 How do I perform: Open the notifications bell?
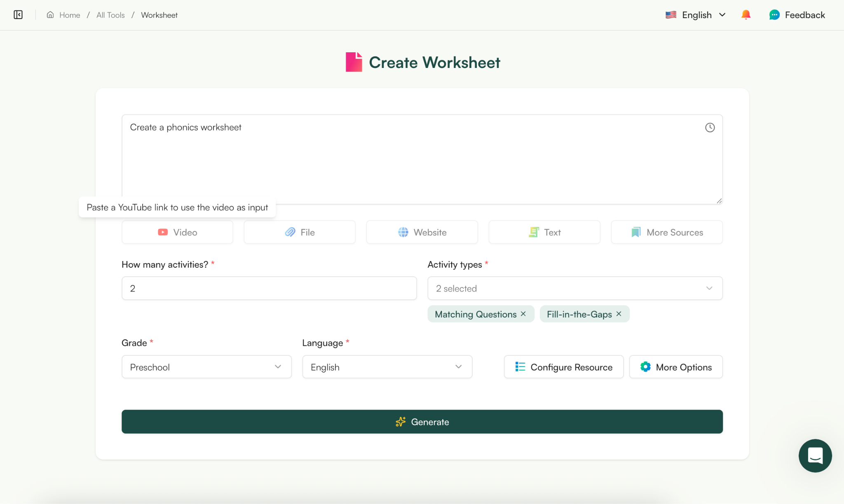click(746, 15)
